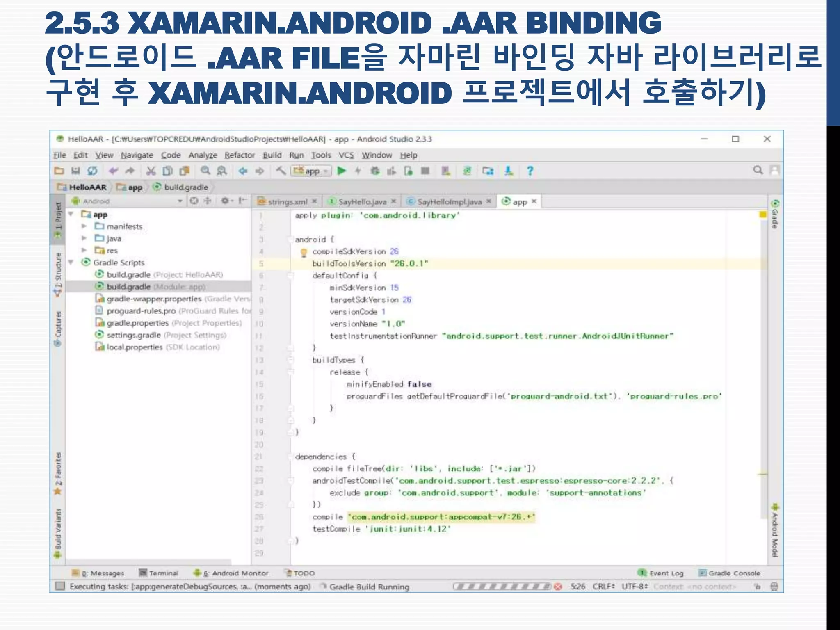Toggle tool window bars in status bar corner
840x630 pixels.
[60, 586]
